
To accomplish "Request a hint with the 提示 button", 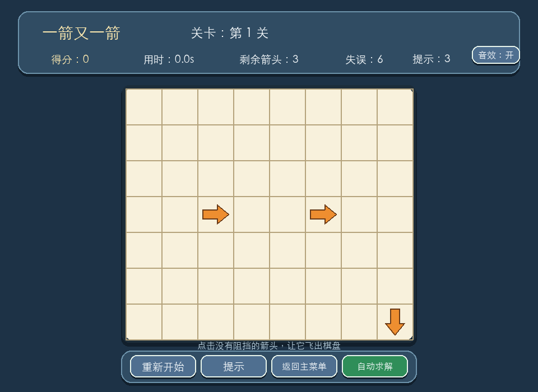I will 234,367.
